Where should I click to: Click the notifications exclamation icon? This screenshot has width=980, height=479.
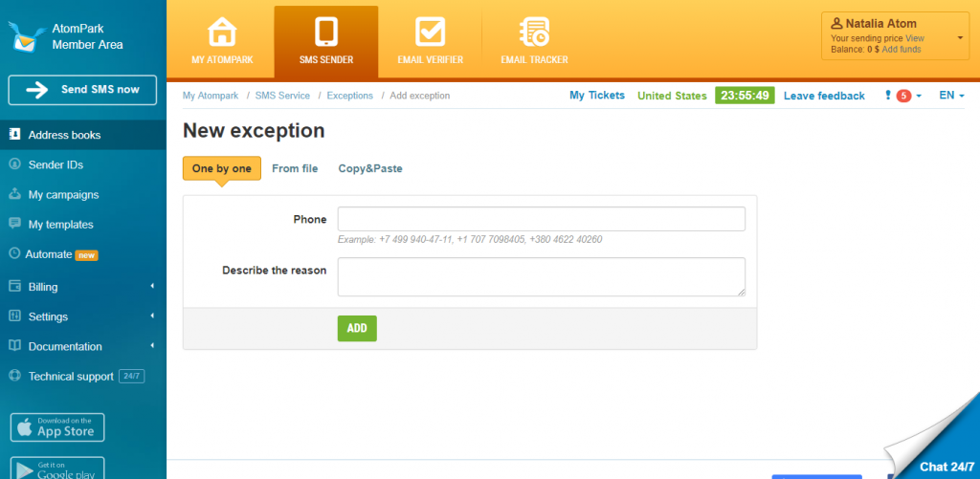coord(887,96)
